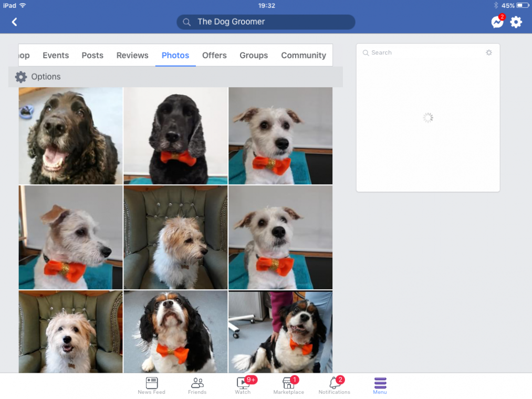Viewport: 532px width, 399px height.
Task: Open the Menu hamburger icon
Action: click(x=380, y=385)
